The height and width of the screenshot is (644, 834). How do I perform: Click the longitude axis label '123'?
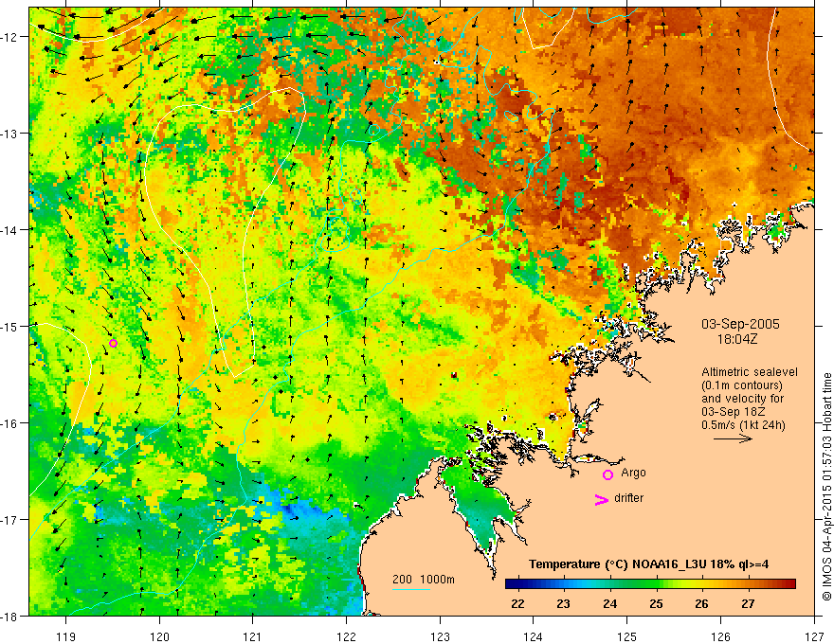tap(440, 636)
